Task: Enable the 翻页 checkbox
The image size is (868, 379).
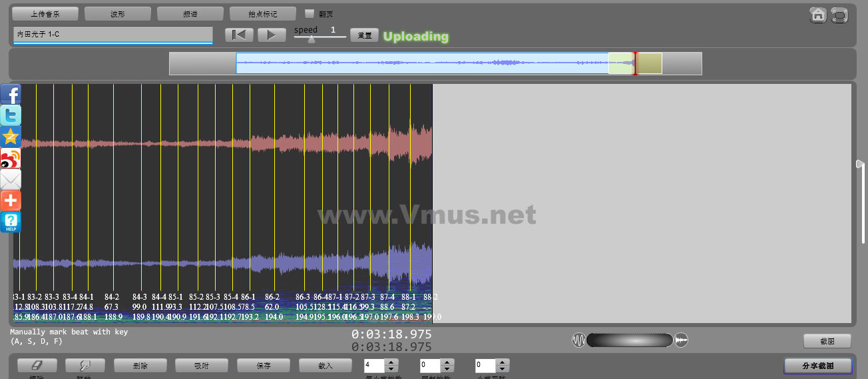Action: pyautogui.click(x=309, y=13)
